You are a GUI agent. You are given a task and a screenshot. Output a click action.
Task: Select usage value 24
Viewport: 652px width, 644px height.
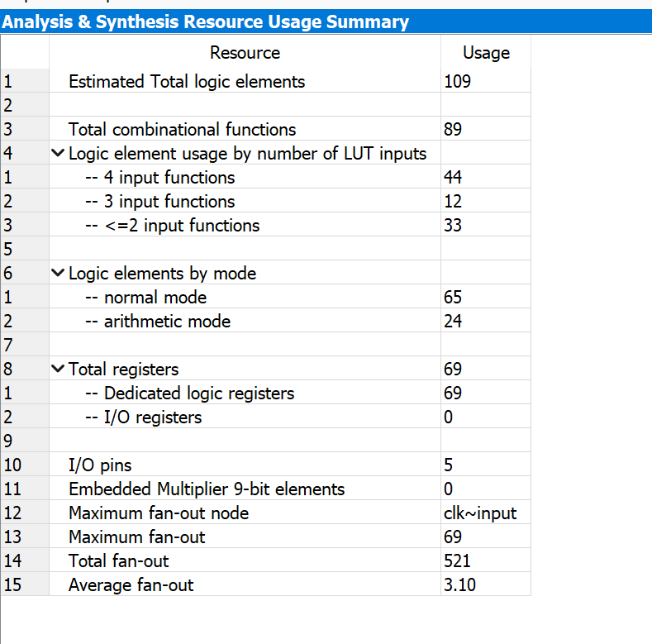(x=452, y=321)
